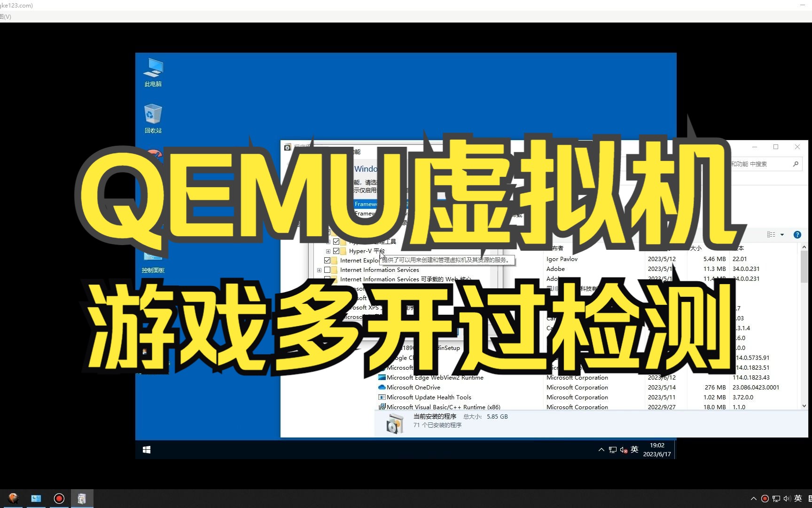Click the Microsoft Update Health Tools icon

pos(382,397)
